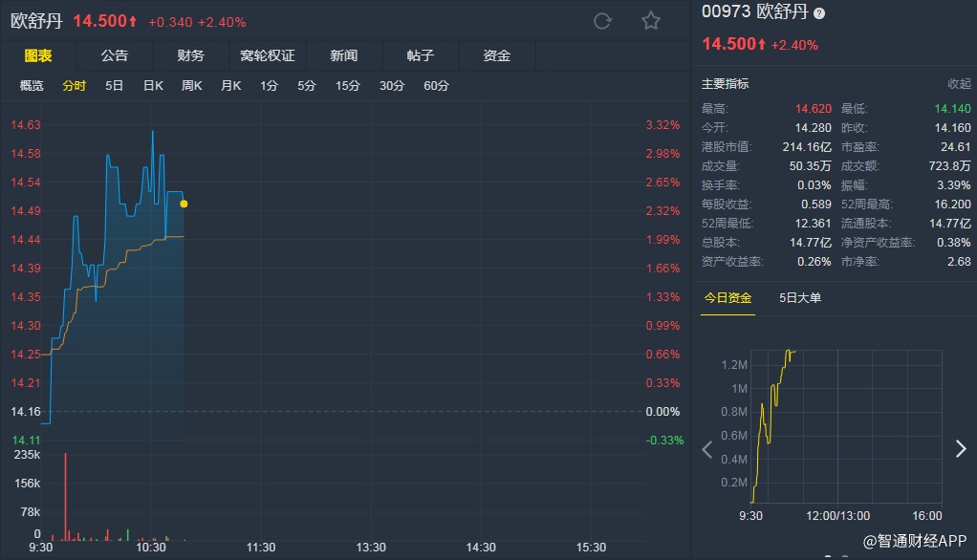Click the refresh icon near stock title
Viewport: 977px width, 560px height.
click(602, 21)
